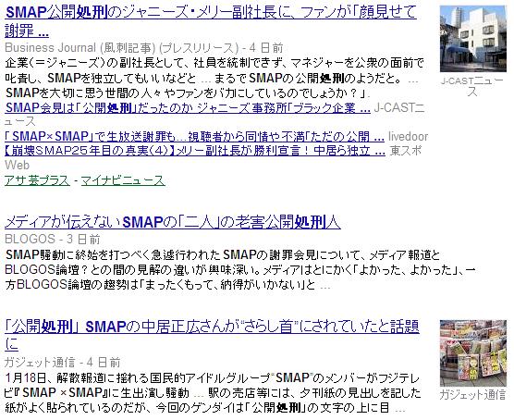Click snippet starting 企業(=ジャニーズ)の副社長として
514x420 pixels.
point(214,78)
